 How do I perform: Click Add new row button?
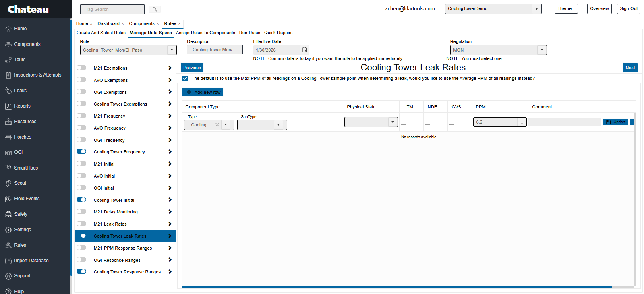203,92
